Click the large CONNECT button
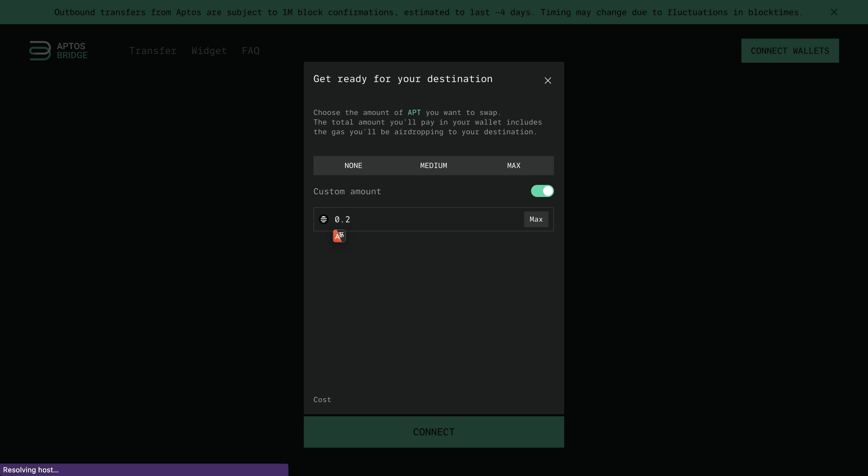868x476 pixels. [434, 432]
